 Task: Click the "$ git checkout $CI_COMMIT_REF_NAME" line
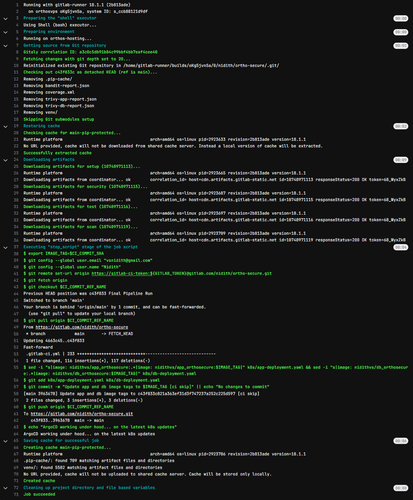[x=65, y=287]
